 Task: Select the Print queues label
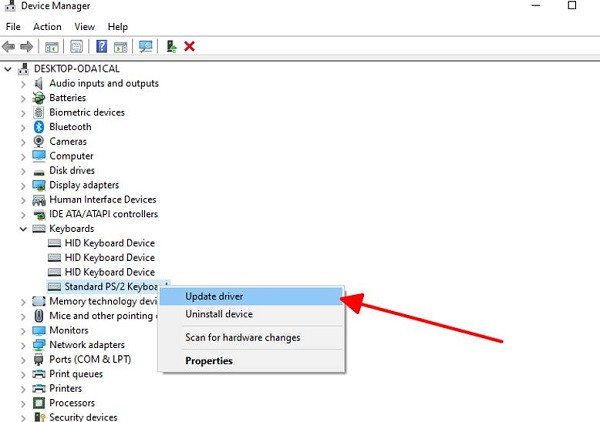(x=76, y=374)
